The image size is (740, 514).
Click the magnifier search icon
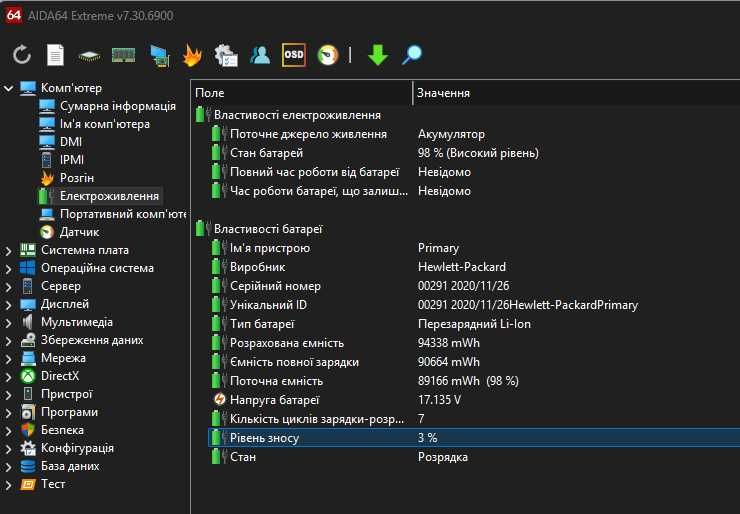[x=412, y=55]
